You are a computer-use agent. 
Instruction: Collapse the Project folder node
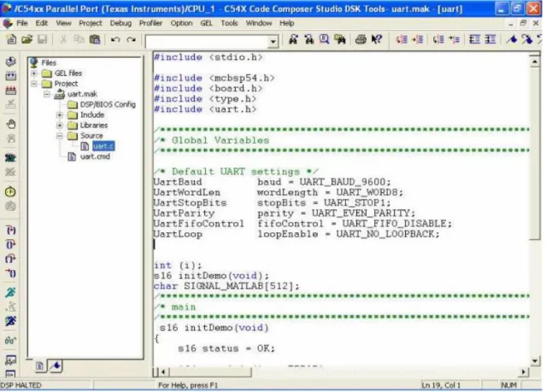coord(34,84)
